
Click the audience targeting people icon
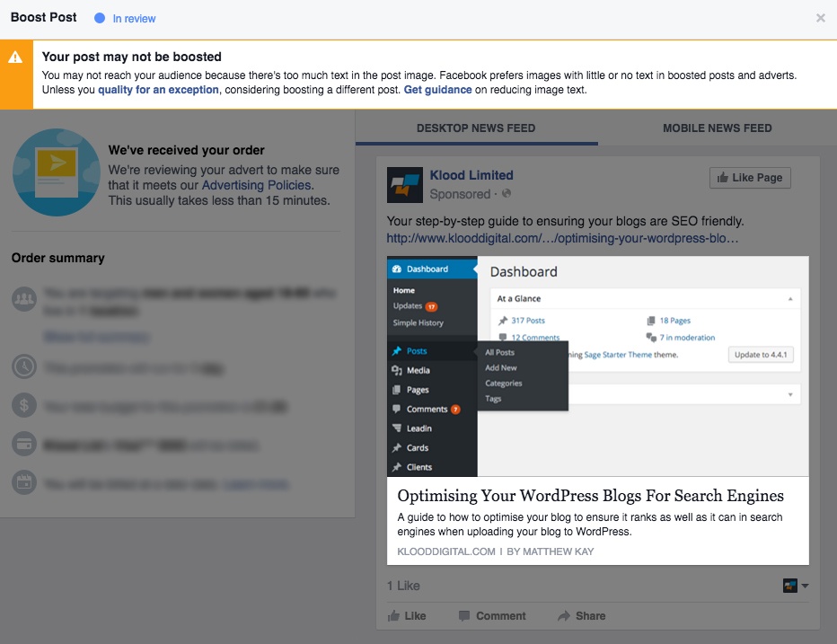point(24,299)
